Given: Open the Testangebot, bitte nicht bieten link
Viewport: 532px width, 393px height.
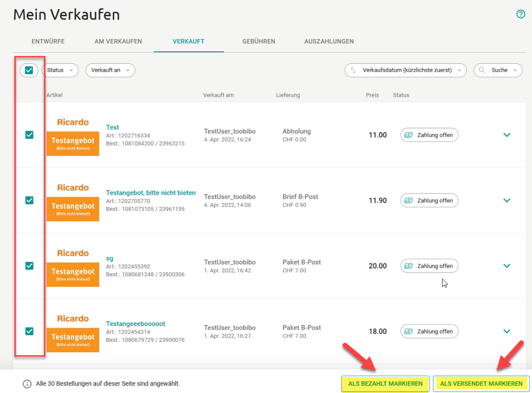Looking at the screenshot, I should [151, 193].
